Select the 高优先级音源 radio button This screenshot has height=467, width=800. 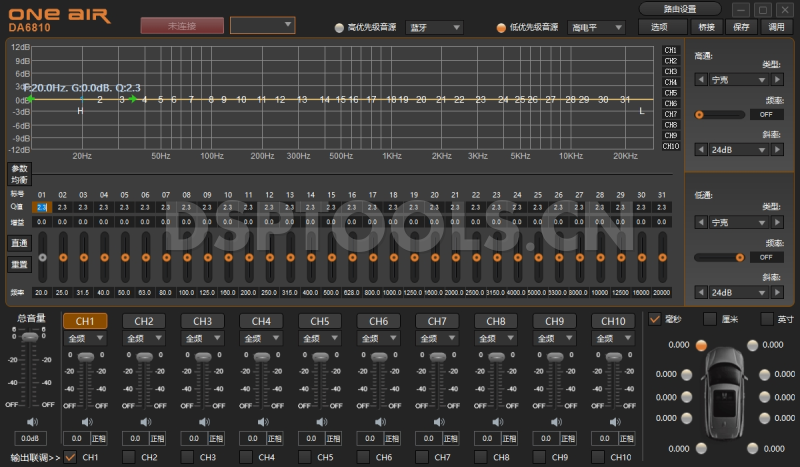(x=339, y=28)
